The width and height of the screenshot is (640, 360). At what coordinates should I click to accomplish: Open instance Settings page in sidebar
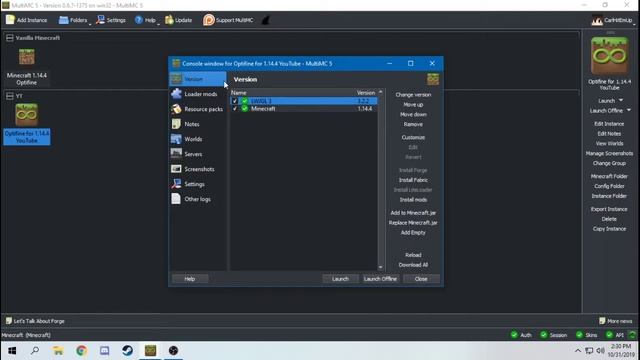pos(198,184)
